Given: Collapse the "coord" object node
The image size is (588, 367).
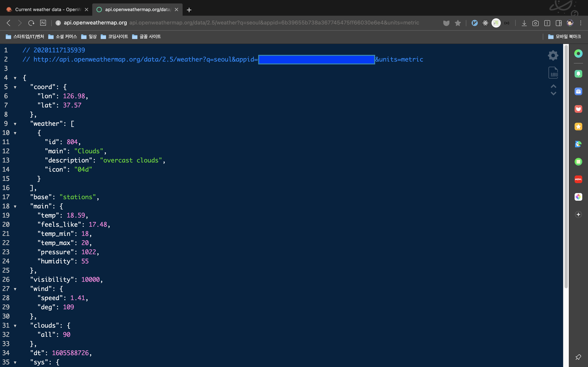Looking at the screenshot, I should coord(15,87).
